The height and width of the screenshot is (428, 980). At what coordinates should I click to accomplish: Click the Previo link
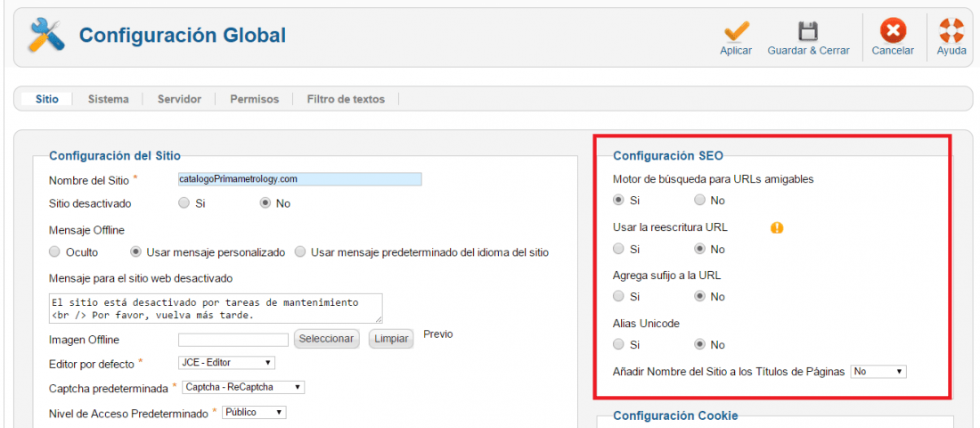coord(438,334)
